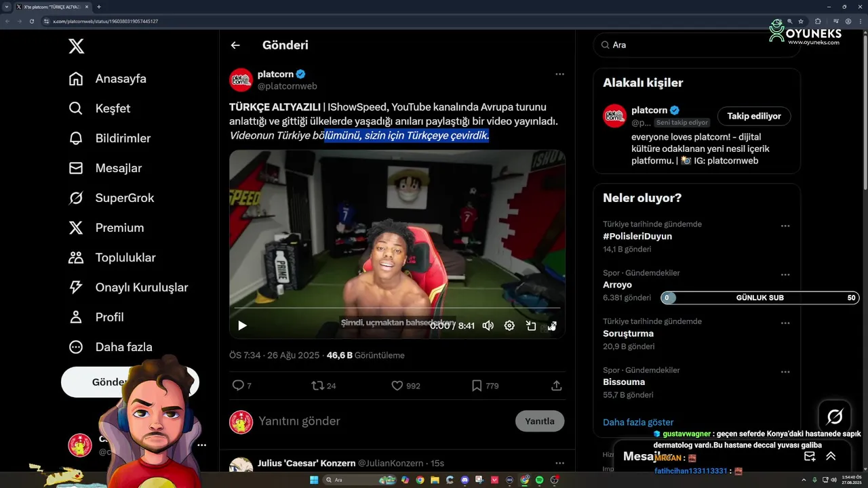This screenshot has height=488, width=868.
Task: Open Topluluklar communities
Action: click(113, 258)
